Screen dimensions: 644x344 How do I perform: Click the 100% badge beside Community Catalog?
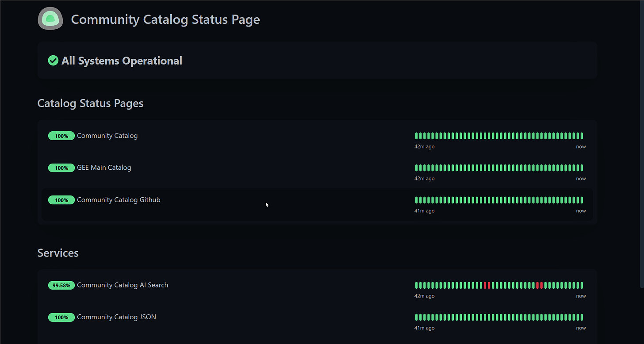61,136
